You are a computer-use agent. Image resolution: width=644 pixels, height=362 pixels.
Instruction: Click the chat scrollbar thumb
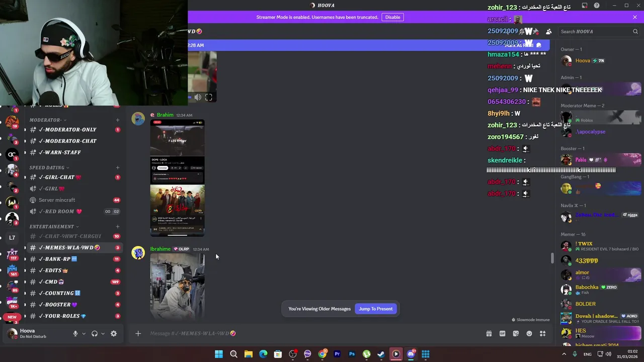tap(552, 258)
